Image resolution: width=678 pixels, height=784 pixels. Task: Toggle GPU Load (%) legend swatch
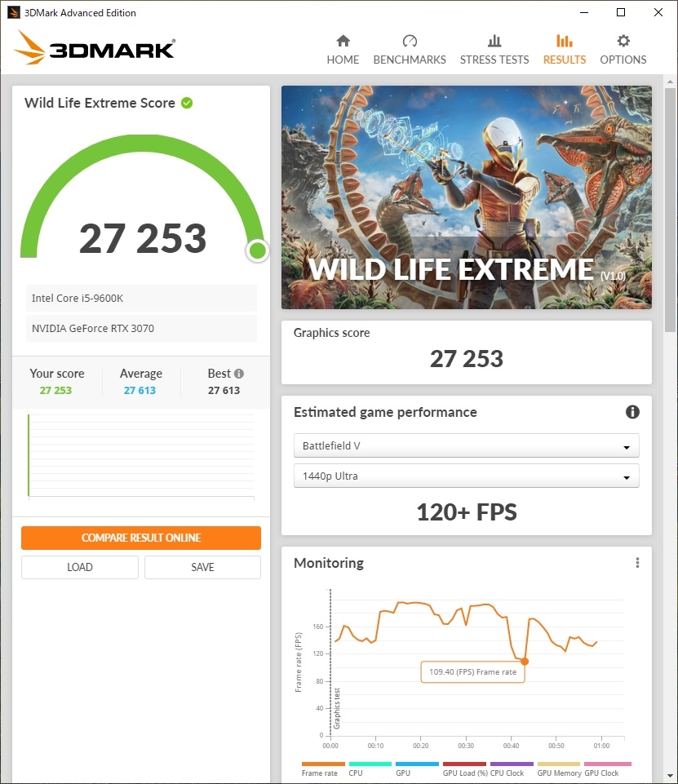pyautogui.click(x=464, y=764)
